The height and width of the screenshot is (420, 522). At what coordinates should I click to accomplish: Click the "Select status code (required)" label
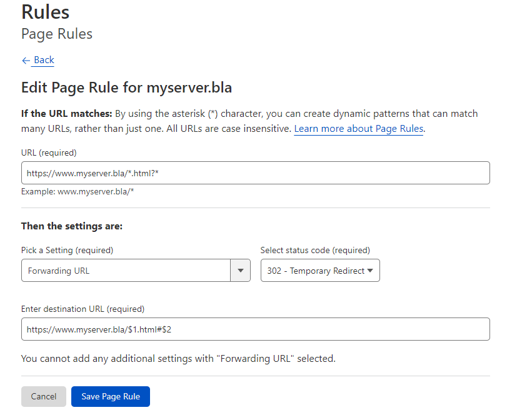(x=315, y=250)
